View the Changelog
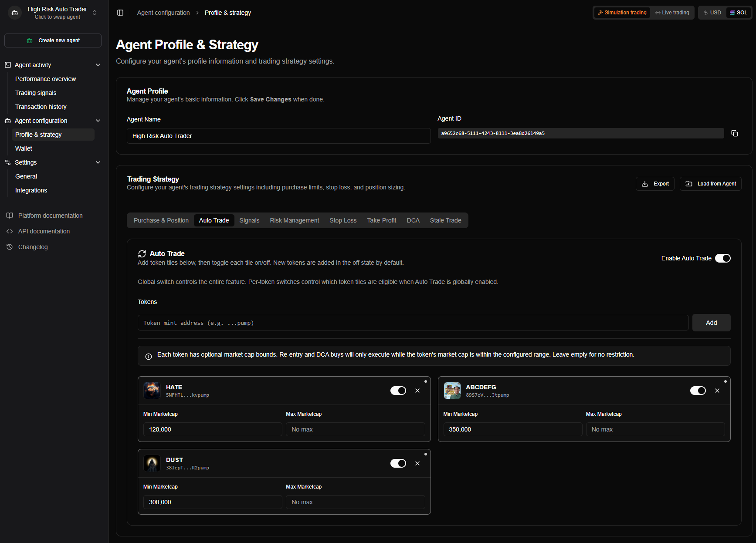 (x=33, y=247)
